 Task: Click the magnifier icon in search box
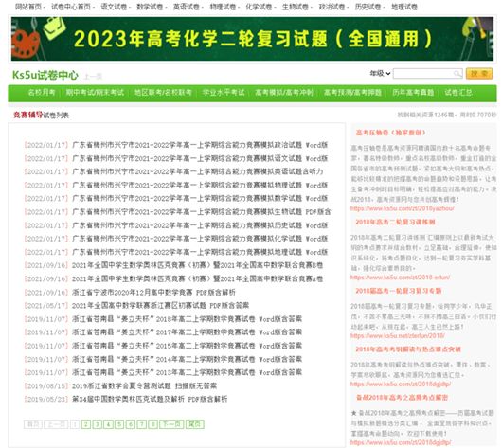457,74
